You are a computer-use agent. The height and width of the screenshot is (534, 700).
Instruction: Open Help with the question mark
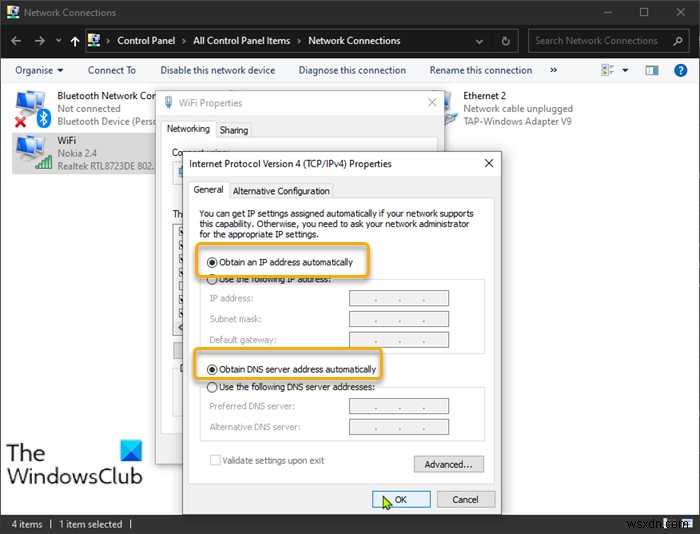tap(680, 70)
